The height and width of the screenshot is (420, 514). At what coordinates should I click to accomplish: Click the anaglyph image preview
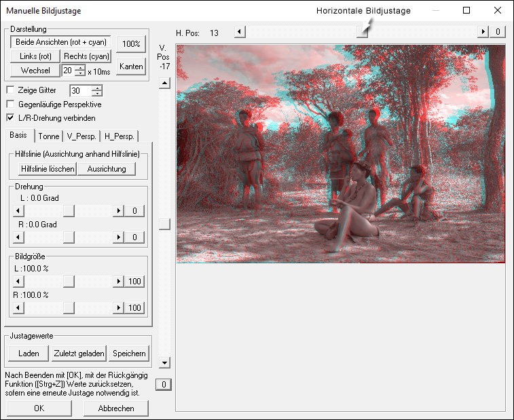point(339,154)
